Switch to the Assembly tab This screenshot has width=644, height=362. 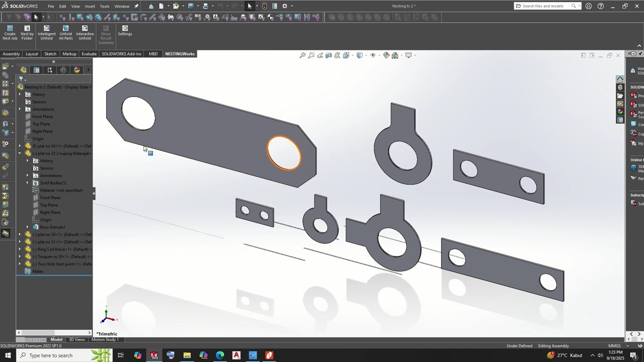pyautogui.click(x=11, y=54)
